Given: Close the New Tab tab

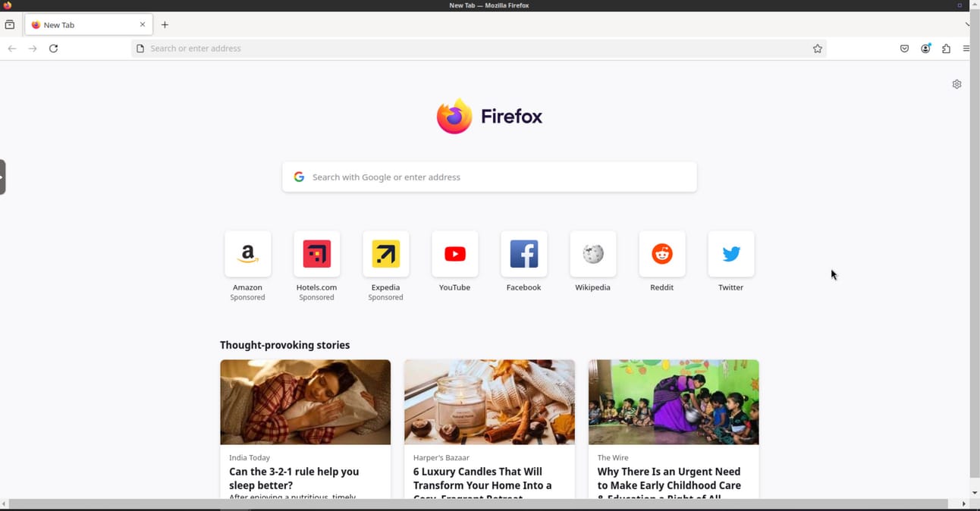Looking at the screenshot, I should pos(142,25).
